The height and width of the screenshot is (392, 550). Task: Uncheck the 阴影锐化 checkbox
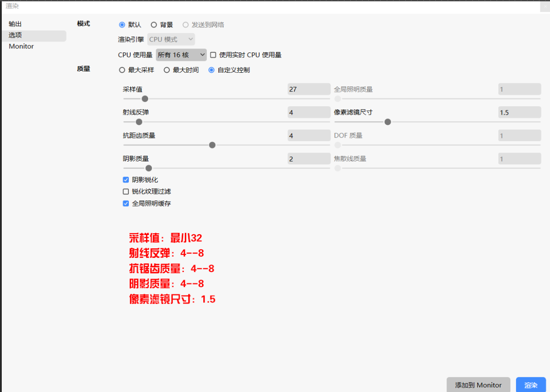coord(126,180)
